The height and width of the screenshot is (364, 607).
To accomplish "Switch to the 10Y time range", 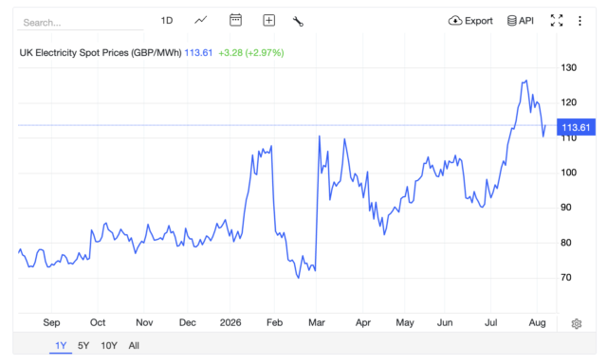I will pyautogui.click(x=109, y=345).
